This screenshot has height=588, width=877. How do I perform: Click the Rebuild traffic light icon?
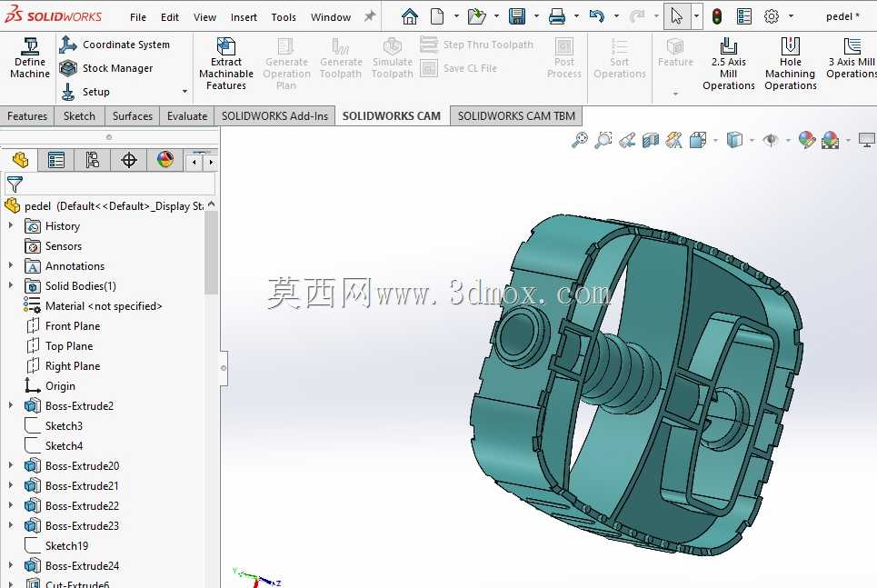(x=716, y=16)
